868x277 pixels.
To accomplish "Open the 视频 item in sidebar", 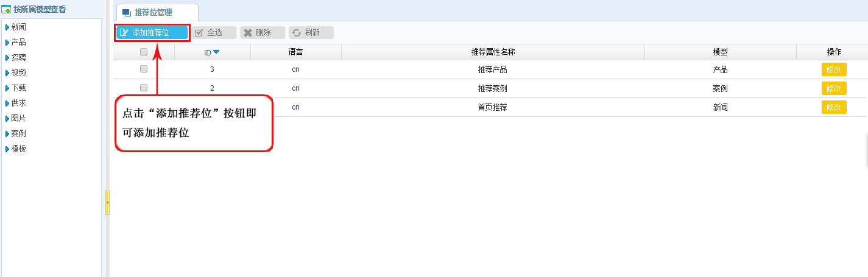I will click(x=19, y=72).
